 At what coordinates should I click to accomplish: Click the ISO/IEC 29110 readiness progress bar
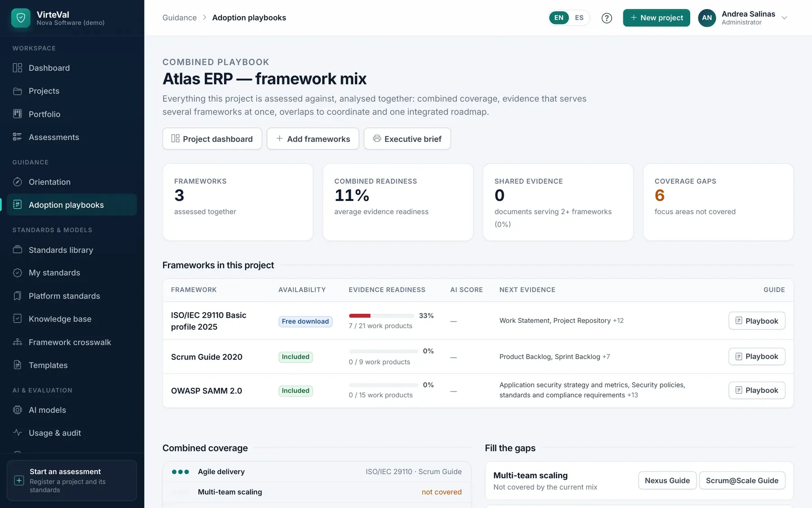[381, 316]
